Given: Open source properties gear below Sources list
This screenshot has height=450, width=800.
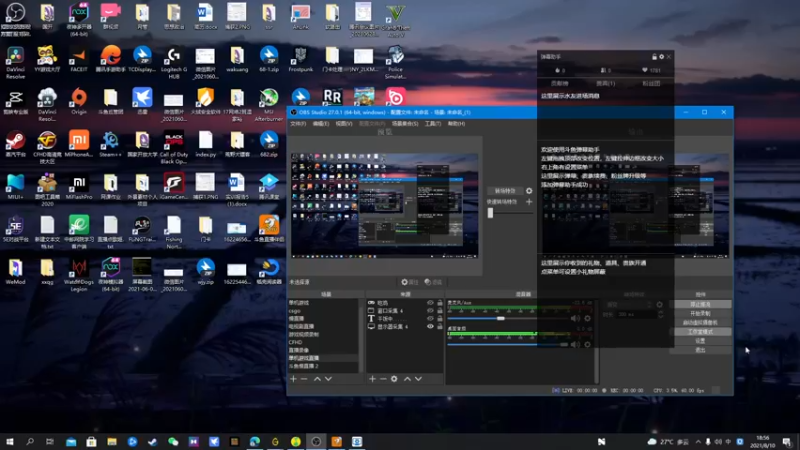Looking at the screenshot, I should pyautogui.click(x=394, y=379).
